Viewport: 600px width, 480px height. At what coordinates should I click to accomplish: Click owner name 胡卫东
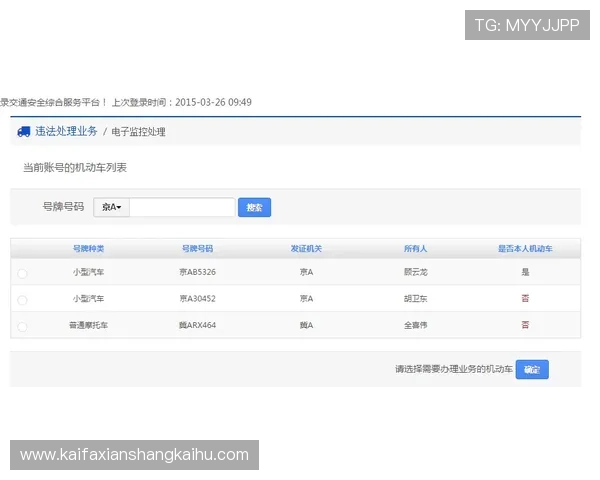[416, 298]
